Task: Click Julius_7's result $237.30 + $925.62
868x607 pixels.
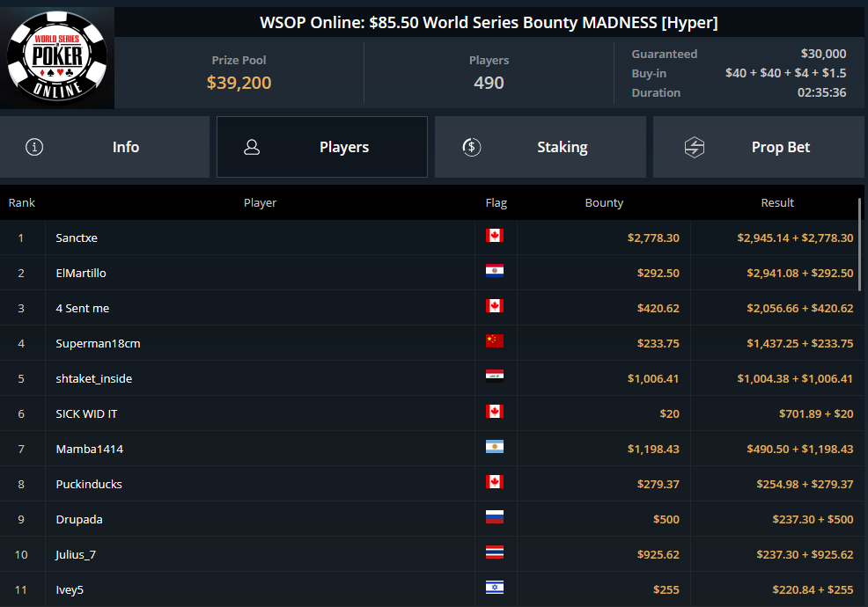Action: pyautogui.click(x=805, y=554)
